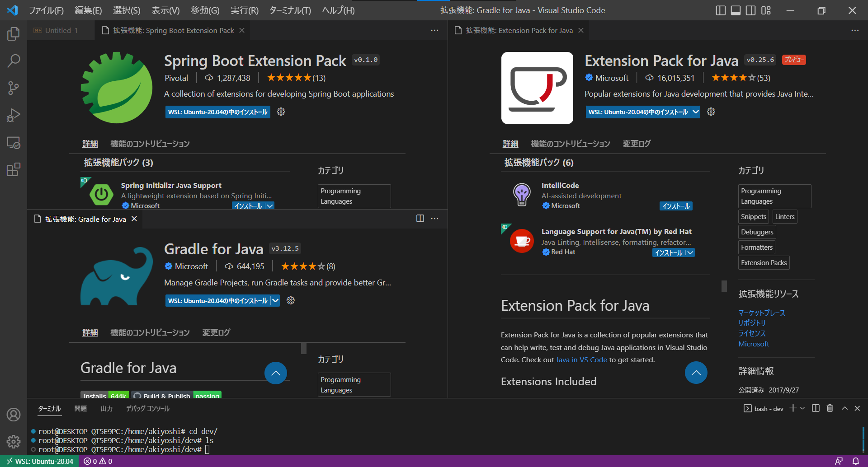Open the リポジトリ link
Image resolution: width=868 pixels, height=467 pixels.
pos(752,323)
